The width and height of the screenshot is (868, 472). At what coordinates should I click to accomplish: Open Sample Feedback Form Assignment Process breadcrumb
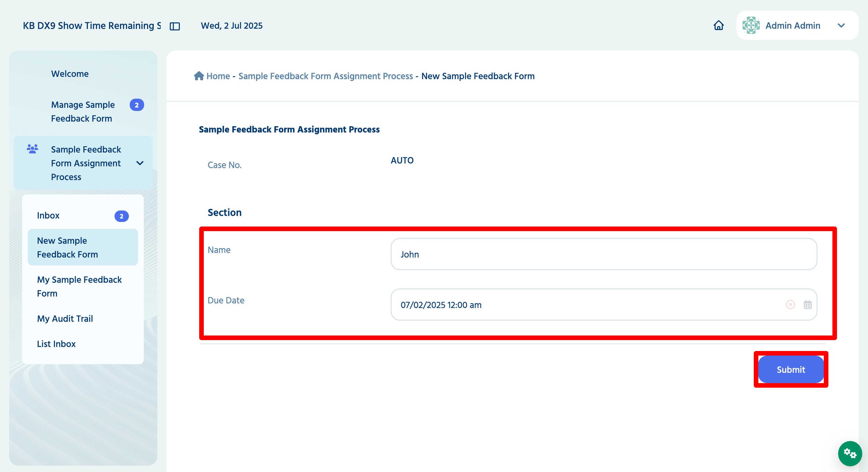point(325,76)
